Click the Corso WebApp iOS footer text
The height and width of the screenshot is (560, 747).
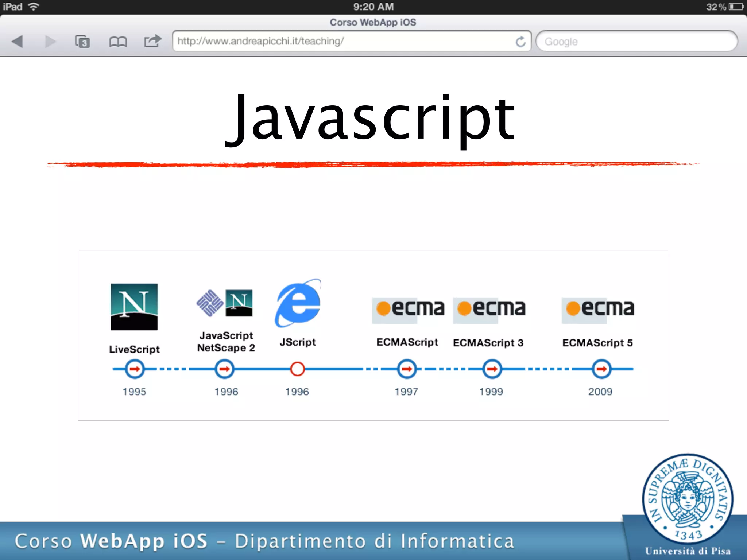(264, 541)
